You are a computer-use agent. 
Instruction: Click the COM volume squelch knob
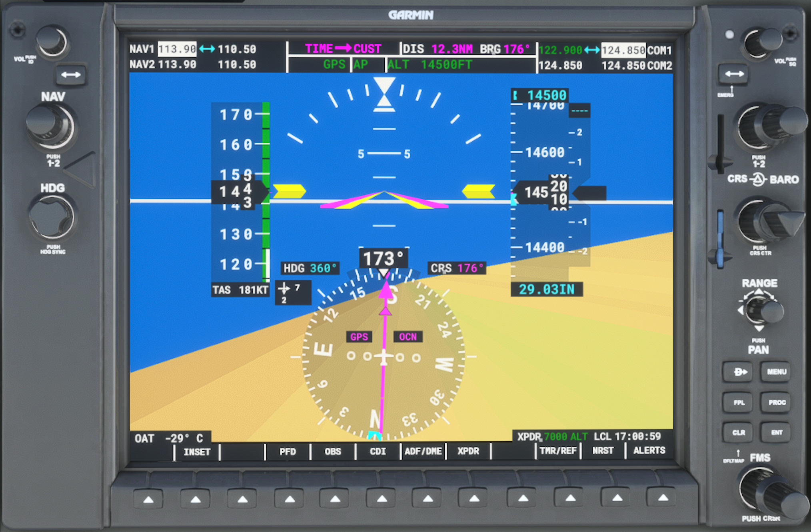(761, 42)
